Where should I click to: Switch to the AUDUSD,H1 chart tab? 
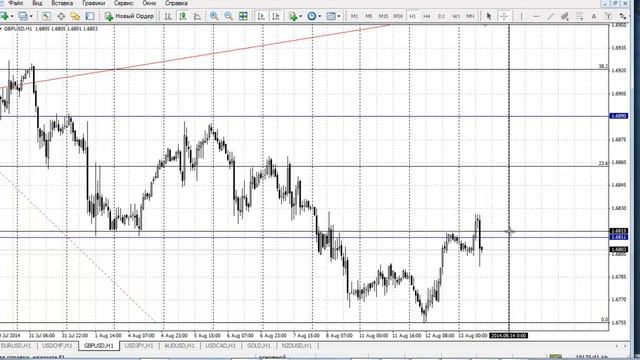point(179,346)
